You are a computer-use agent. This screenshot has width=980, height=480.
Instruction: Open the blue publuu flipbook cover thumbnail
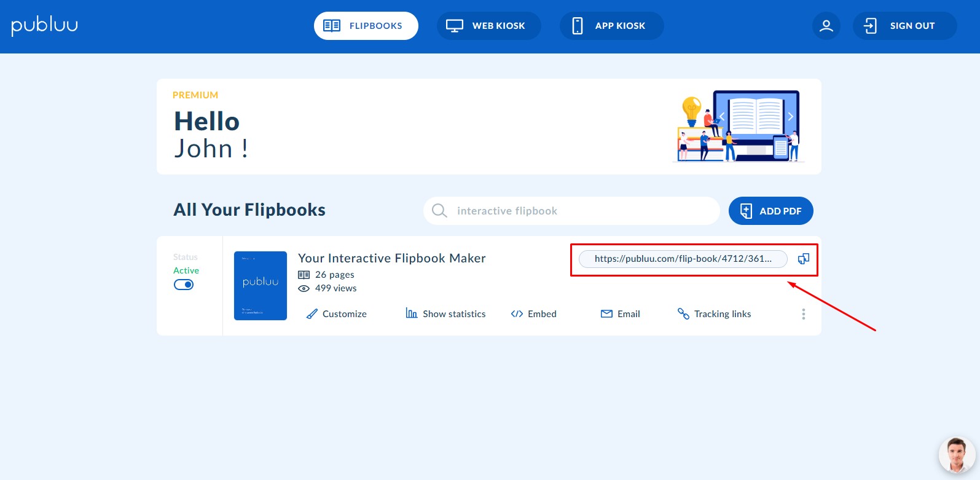261,286
